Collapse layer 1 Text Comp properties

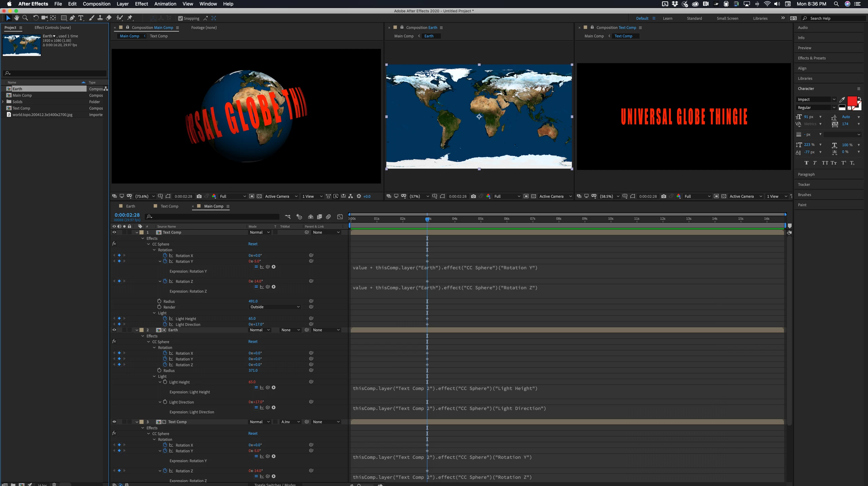tap(137, 233)
